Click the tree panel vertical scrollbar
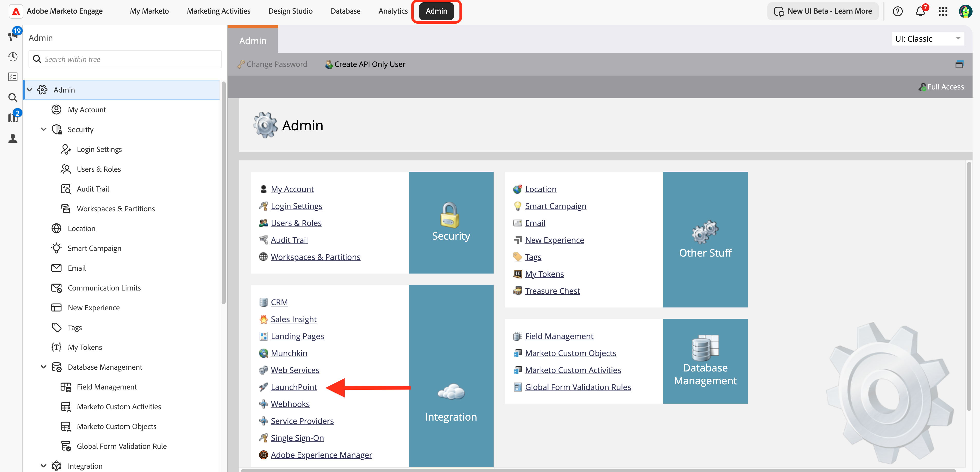This screenshot has width=980, height=472. tap(224, 192)
